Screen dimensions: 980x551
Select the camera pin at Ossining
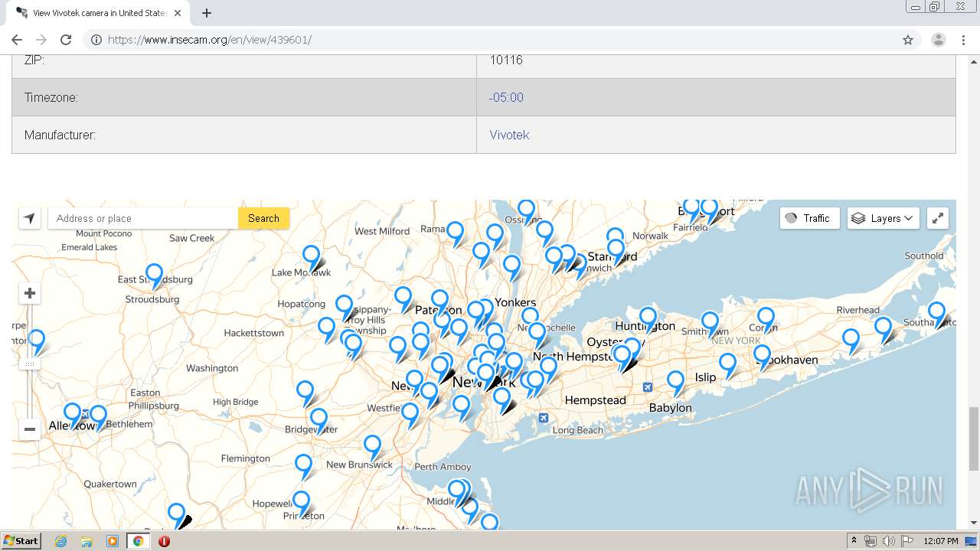point(526,210)
